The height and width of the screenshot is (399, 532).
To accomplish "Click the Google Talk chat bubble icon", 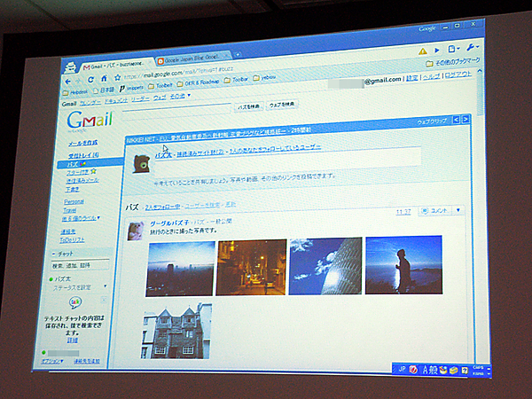I will [x=77, y=303].
